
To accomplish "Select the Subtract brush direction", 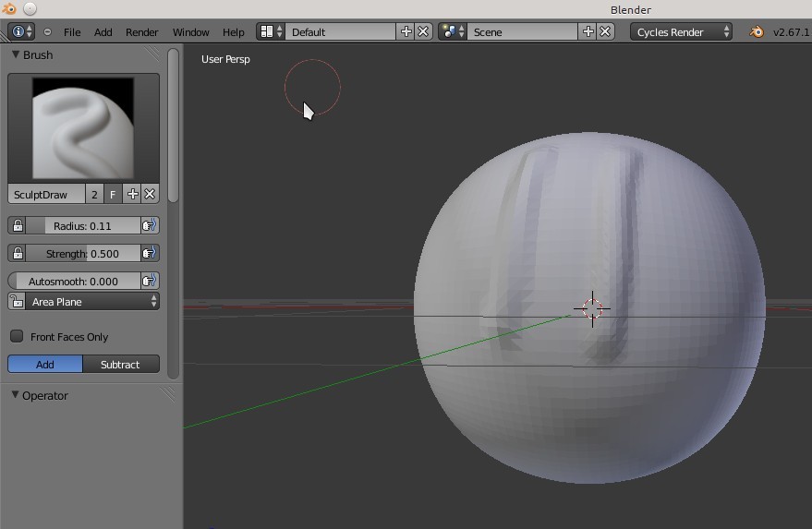I will click(120, 365).
